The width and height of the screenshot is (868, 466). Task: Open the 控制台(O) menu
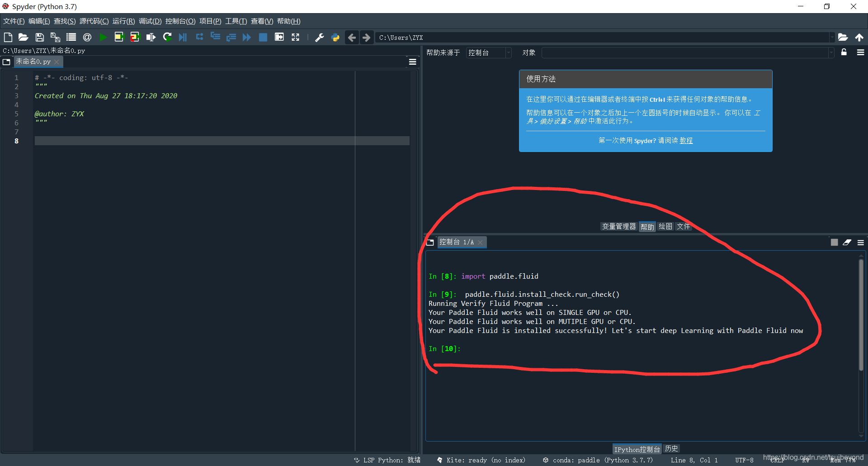click(180, 21)
